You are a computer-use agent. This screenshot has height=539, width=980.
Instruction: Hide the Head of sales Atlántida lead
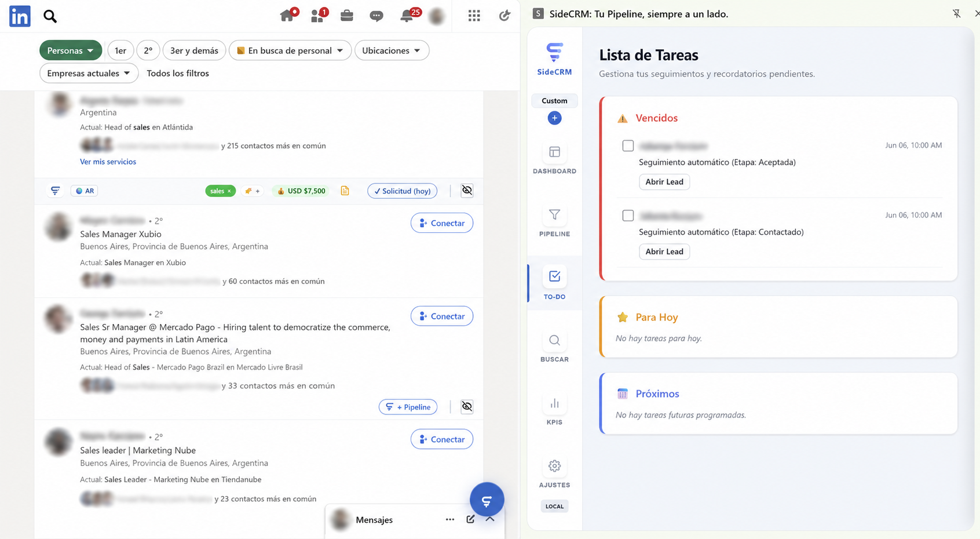tap(467, 190)
